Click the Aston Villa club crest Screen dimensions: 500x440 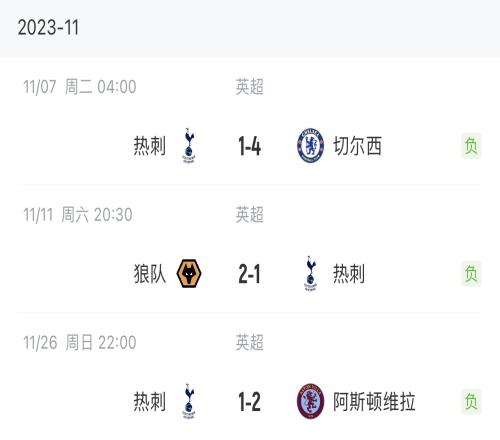click(310, 401)
